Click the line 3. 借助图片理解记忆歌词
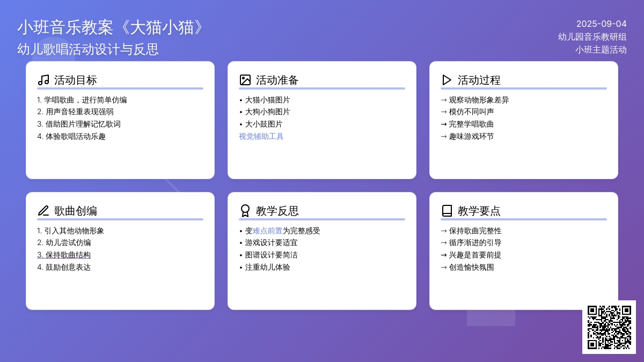Viewport: 644px width, 362px height. 79,123
